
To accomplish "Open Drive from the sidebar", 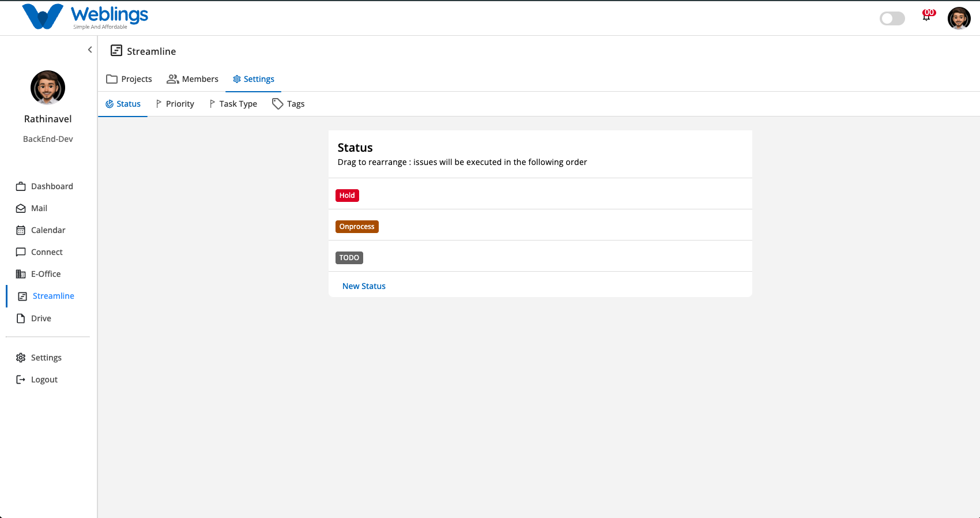I will 41,318.
